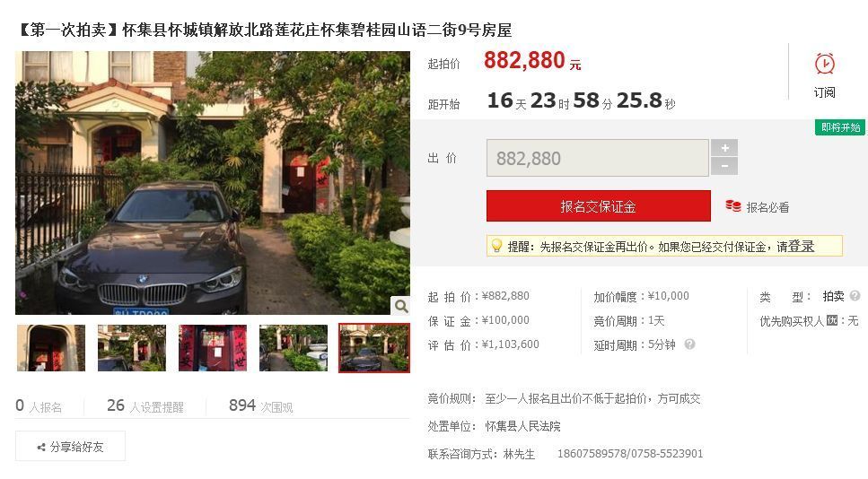
Task: Click the lightbulb reminder icon
Action: 496,246
